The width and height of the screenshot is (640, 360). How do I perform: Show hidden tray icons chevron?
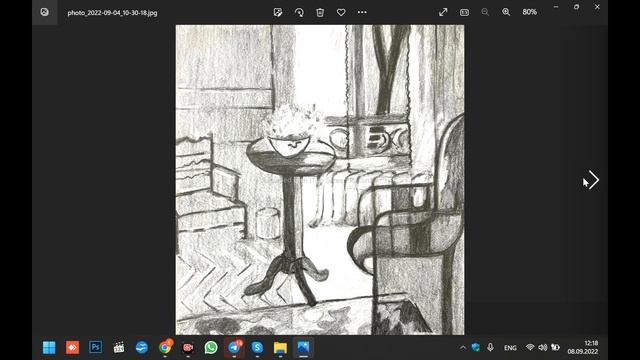(x=463, y=348)
